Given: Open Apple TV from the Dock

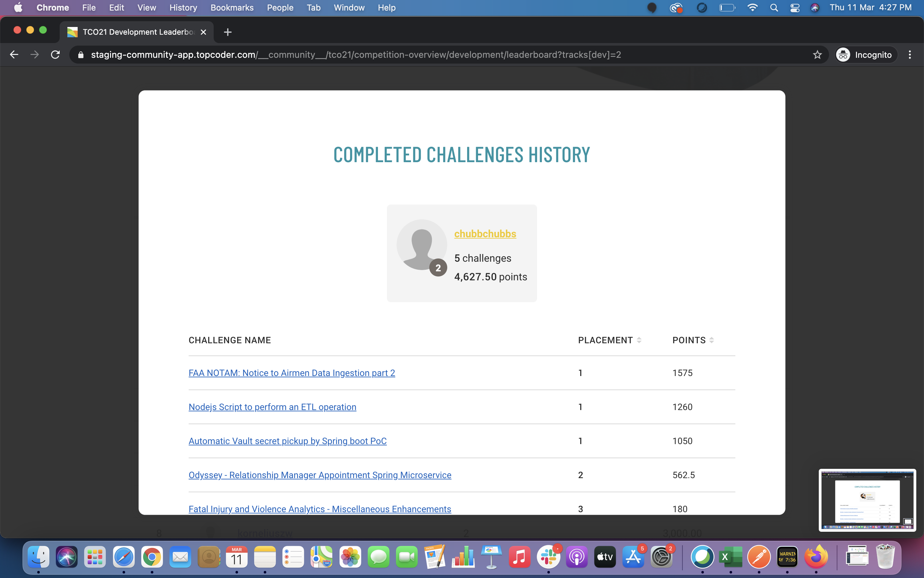Looking at the screenshot, I should pyautogui.click(x=605, y=557).
